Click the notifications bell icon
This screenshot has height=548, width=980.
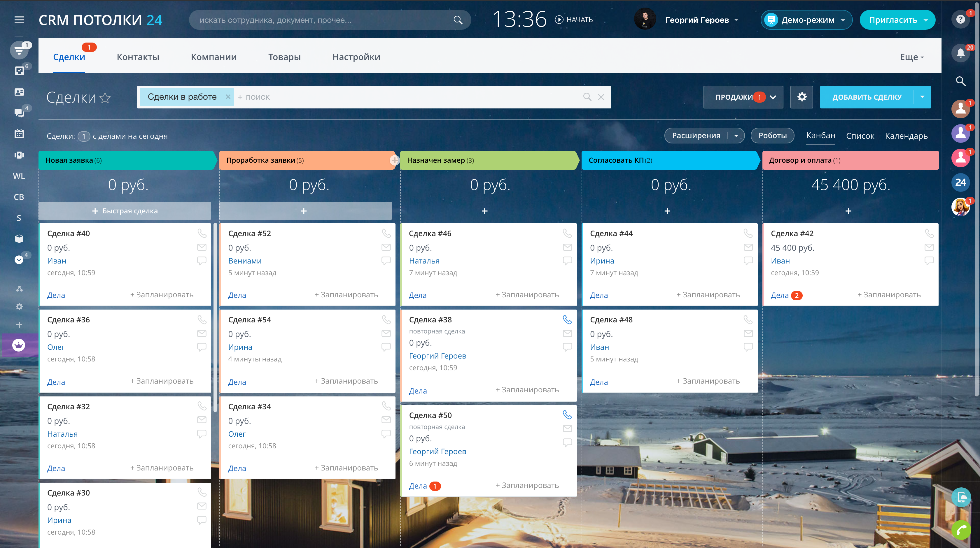tap(960, 53)
